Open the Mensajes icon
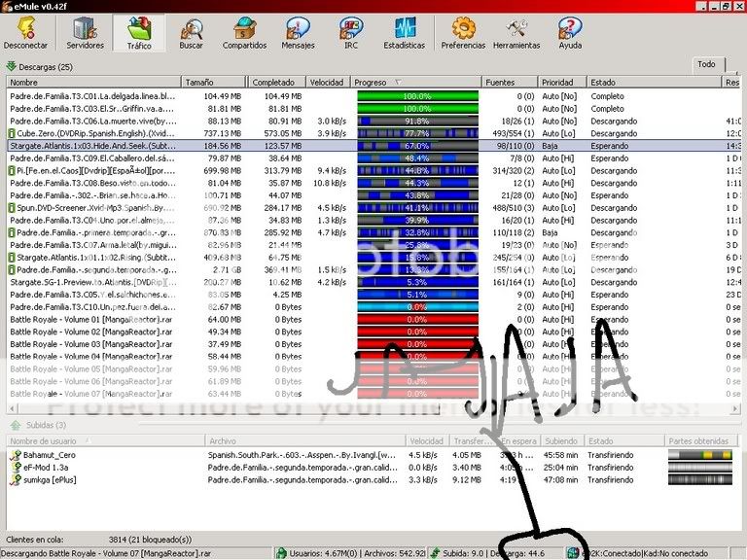Viewport: 747px width, 560px height. (x=298, y=33)
